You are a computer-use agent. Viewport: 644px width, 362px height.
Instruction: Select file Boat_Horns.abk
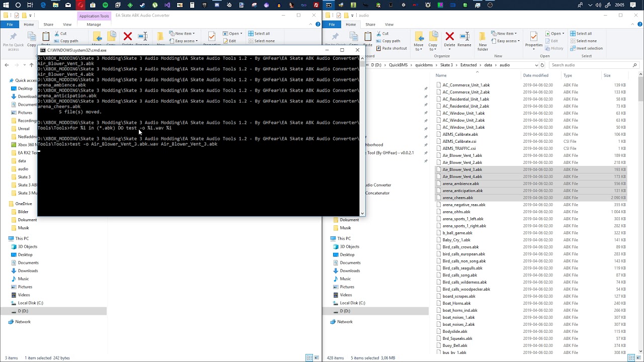coord(456,303)
